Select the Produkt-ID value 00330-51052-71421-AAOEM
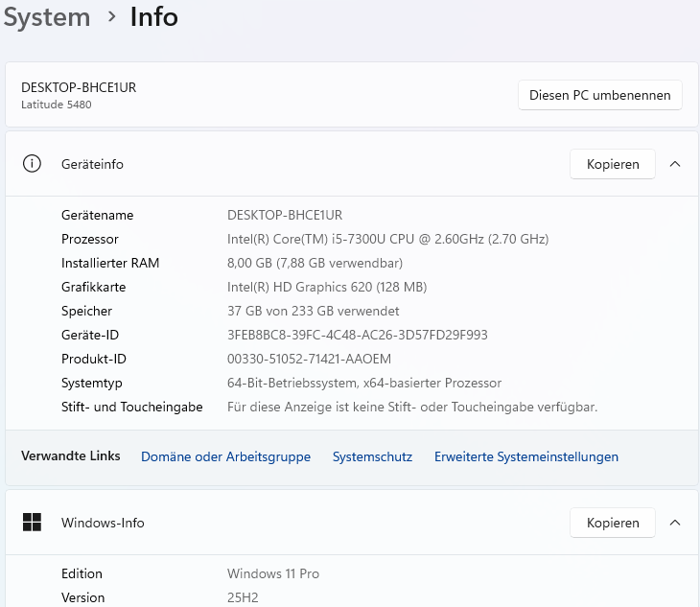 (x=309, y=359)
